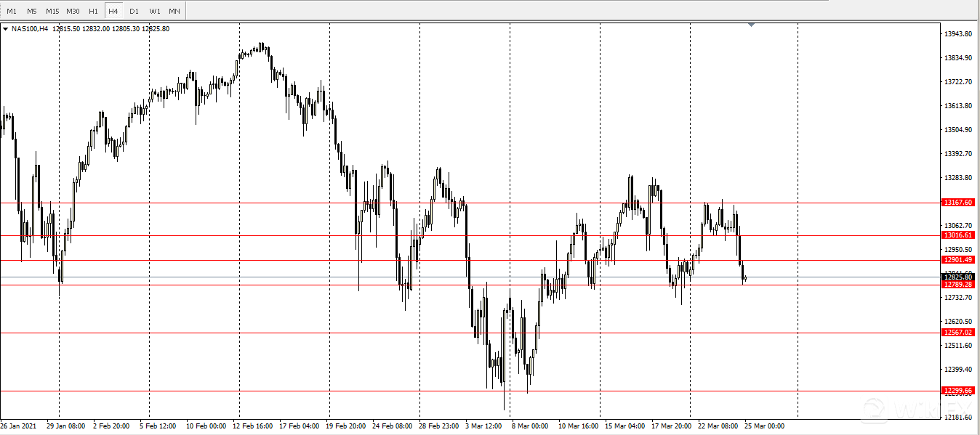The image size is (980, 435).
Task: Click the triangle beside NAS100,H4 label
Action: pyautogui.click(x=6, y=29)
